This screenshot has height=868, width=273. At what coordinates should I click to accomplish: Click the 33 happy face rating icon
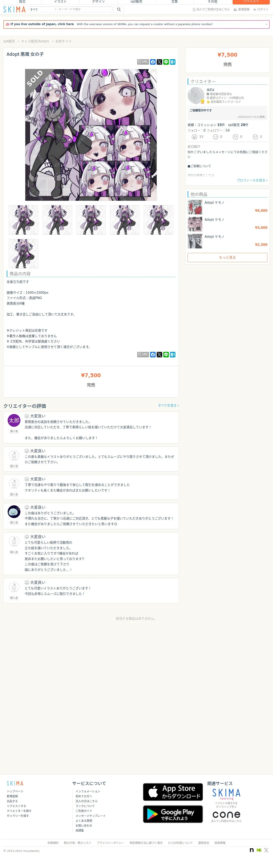194,137
